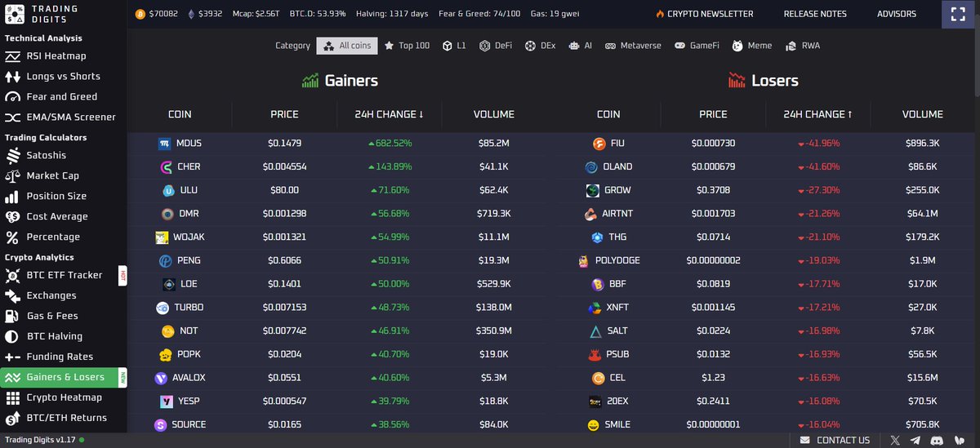Open Funding Rates page
The width and height of the screenshot is (980, 448).
click(49, 357)
